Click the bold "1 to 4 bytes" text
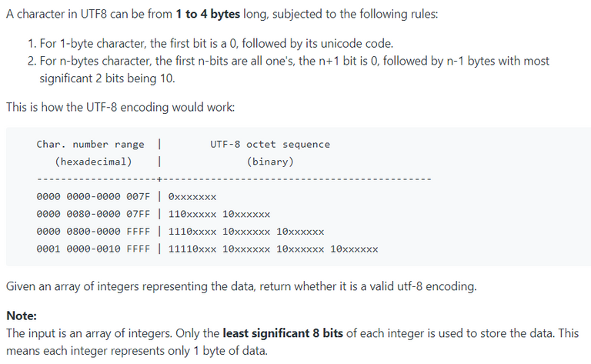 point(208,15)
